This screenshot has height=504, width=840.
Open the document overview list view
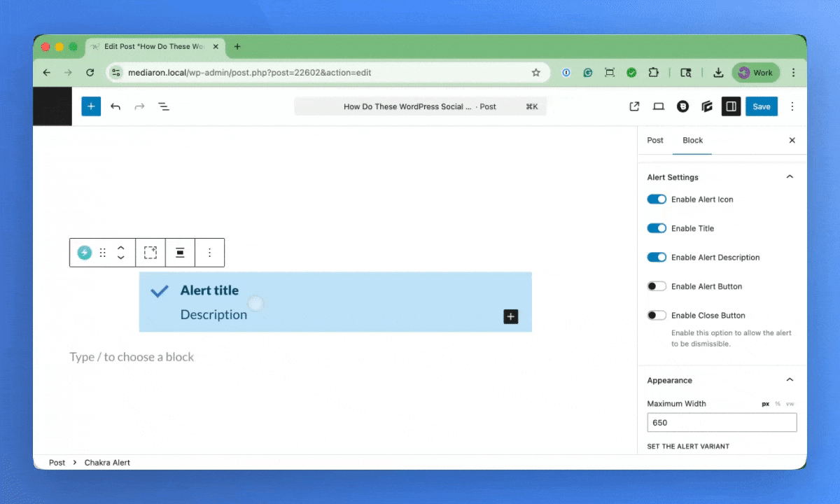coord(163,106)
